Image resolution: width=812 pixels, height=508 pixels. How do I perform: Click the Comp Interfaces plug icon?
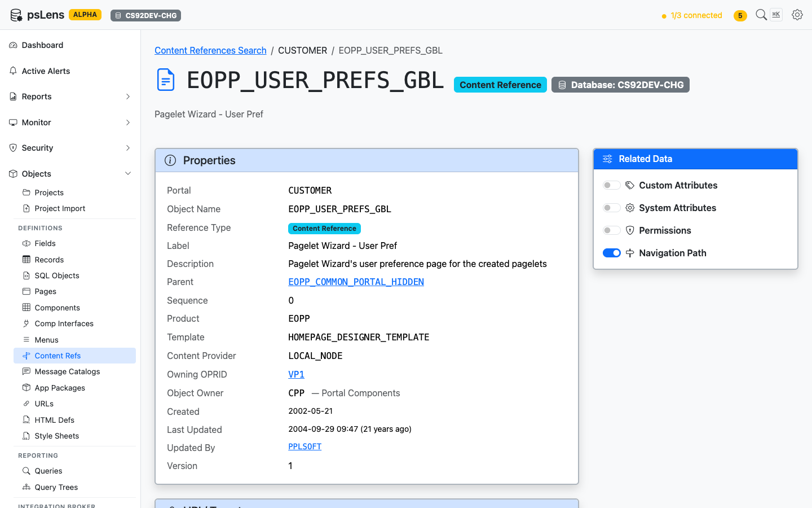coord(27,323)
